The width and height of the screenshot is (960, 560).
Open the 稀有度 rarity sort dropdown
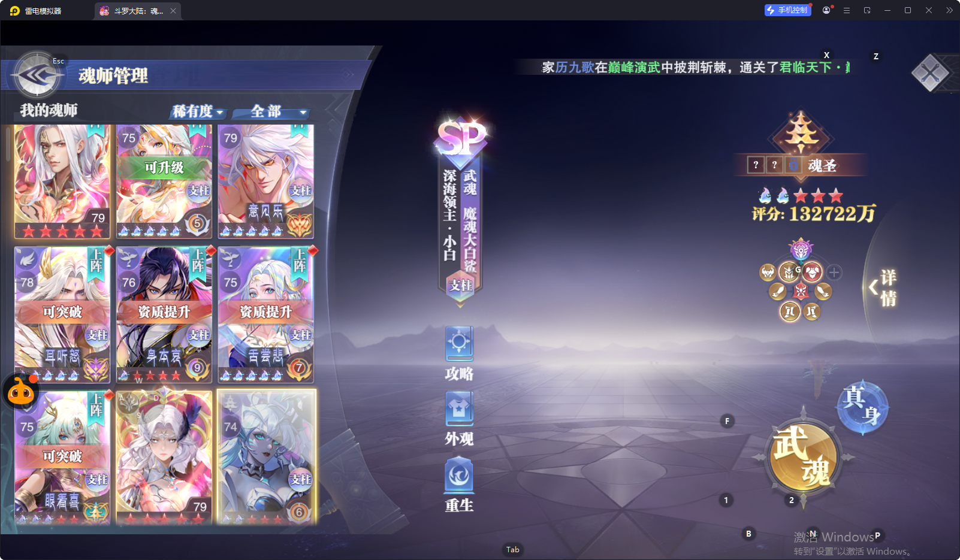pos(198,111)
